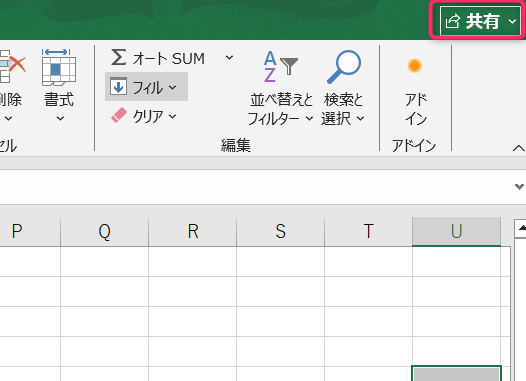The height and width of the screenshot is (381, 526).
Task: Expand the 書式 dropdown chevron
Action: (60, 118)
